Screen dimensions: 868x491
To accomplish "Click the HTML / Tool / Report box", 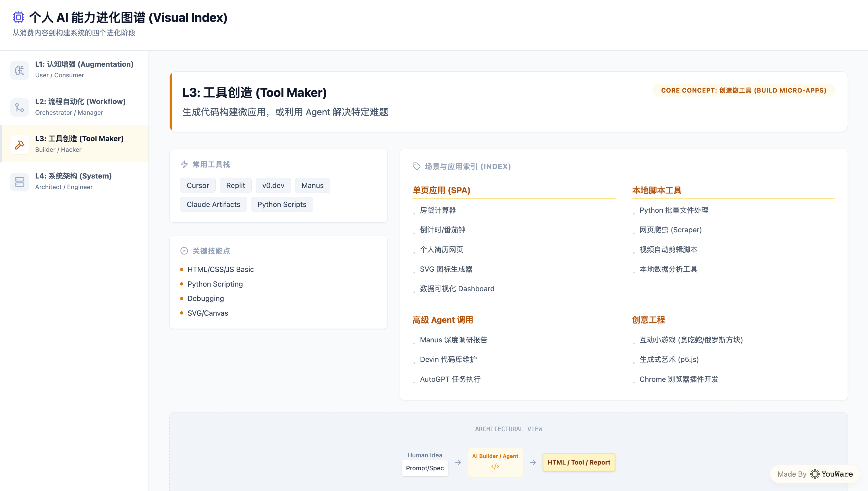I will 578,462.
